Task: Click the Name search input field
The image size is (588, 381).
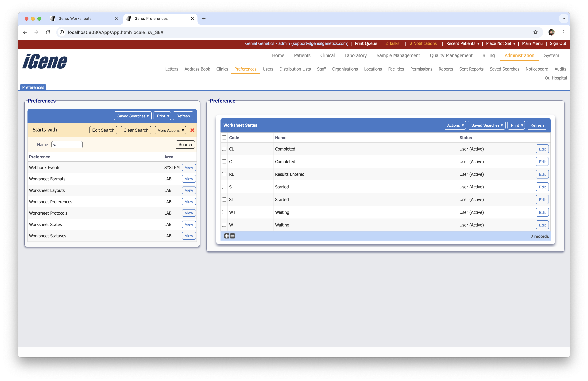Action: pos(67,145)
